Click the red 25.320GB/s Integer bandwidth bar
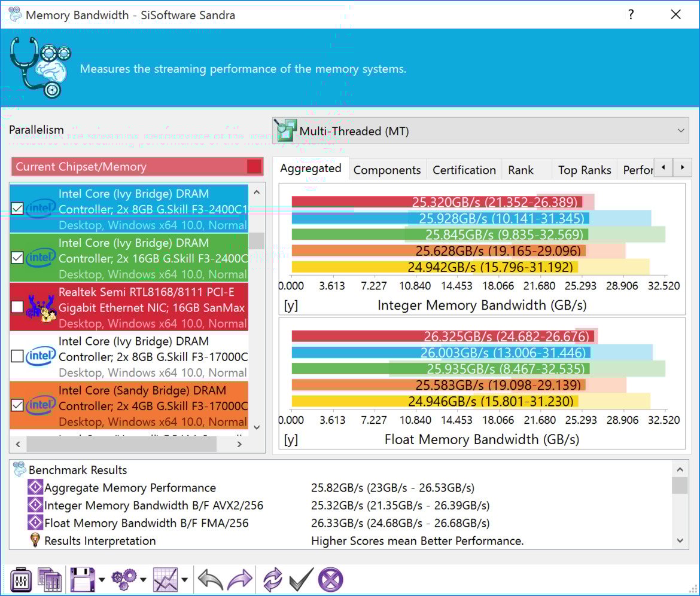This screenshot has width=700, height=596. coord(437,201)
